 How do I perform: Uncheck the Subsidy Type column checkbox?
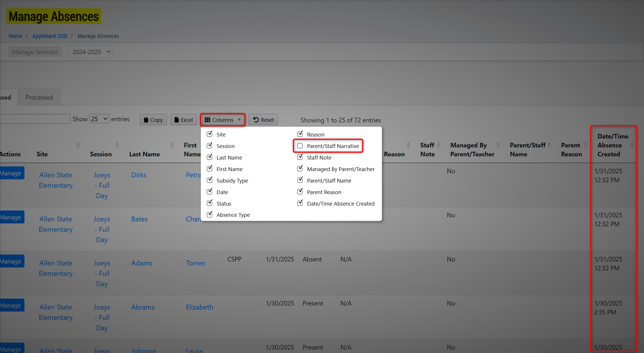point(210,180)
